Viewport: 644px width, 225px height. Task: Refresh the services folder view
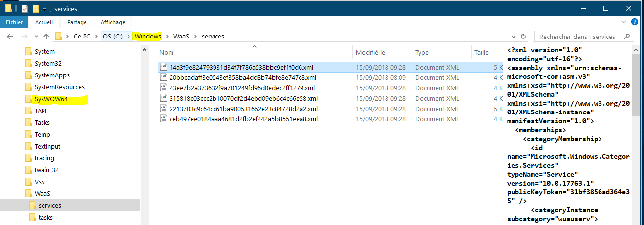(x=524, y=37)
